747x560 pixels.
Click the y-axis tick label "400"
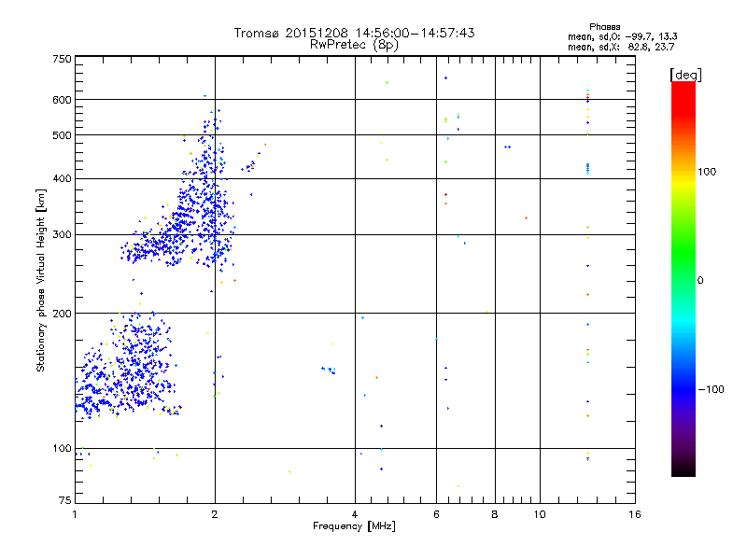click(62, 179)
